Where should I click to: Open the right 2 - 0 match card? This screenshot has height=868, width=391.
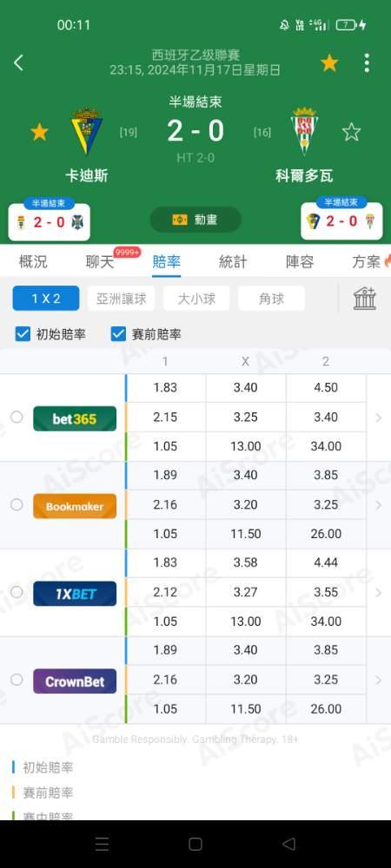click(x=341, y=220)
